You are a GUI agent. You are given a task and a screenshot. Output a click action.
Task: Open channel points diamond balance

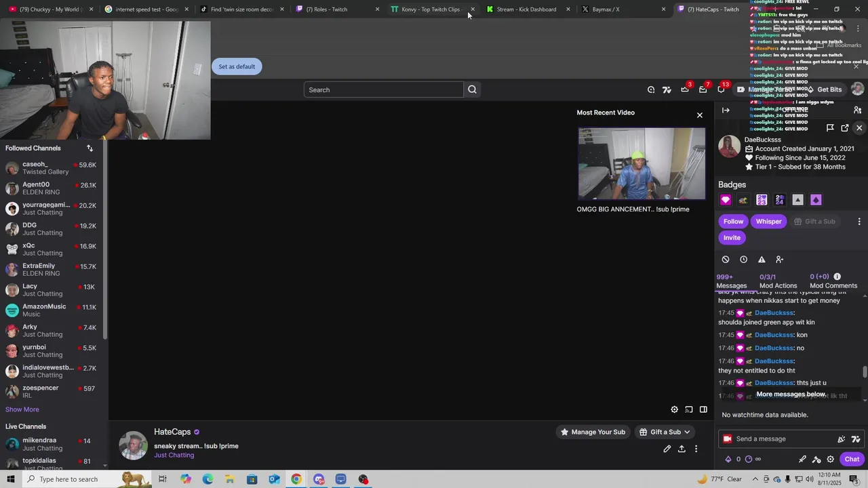pos(733,459)
